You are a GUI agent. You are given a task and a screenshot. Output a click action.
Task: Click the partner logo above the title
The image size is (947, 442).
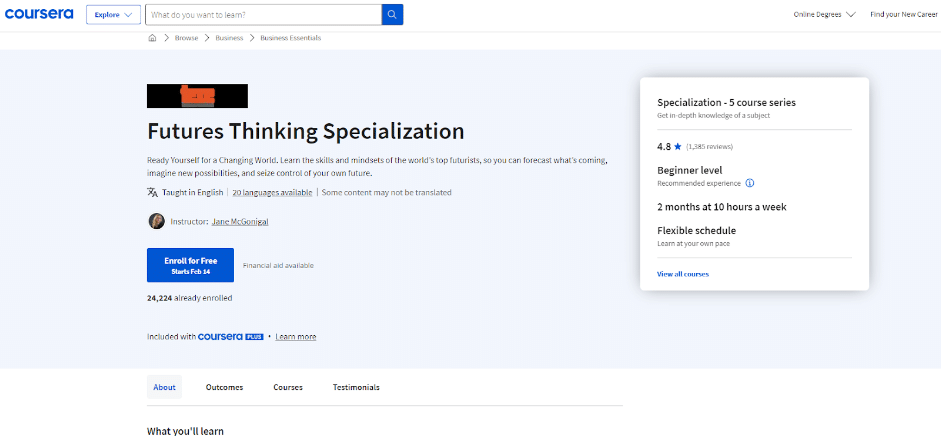[x=197, y=96]
